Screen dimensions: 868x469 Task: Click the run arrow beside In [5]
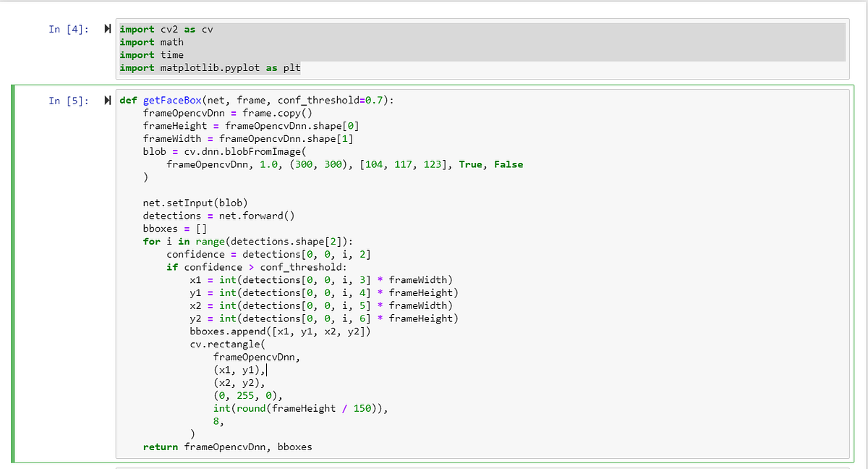click(107, 100)
